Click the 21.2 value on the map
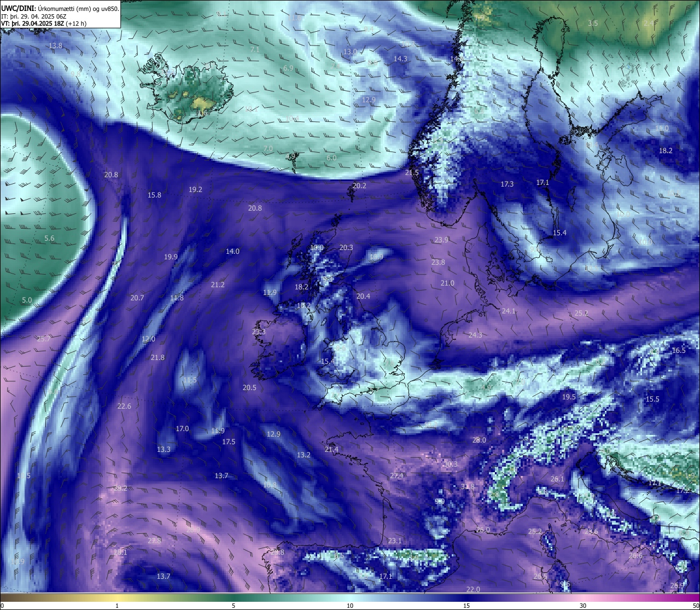This screenshot has width=700, height=610. [218, 285]
